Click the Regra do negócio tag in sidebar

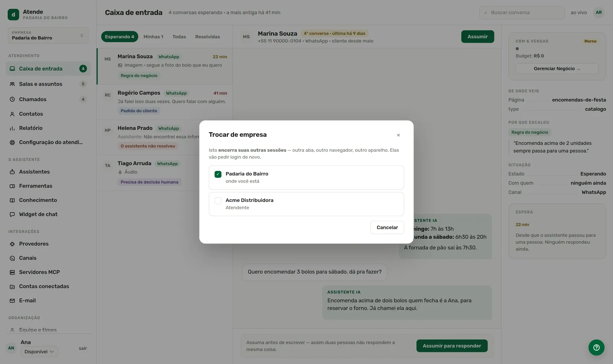tap(529, 132)
